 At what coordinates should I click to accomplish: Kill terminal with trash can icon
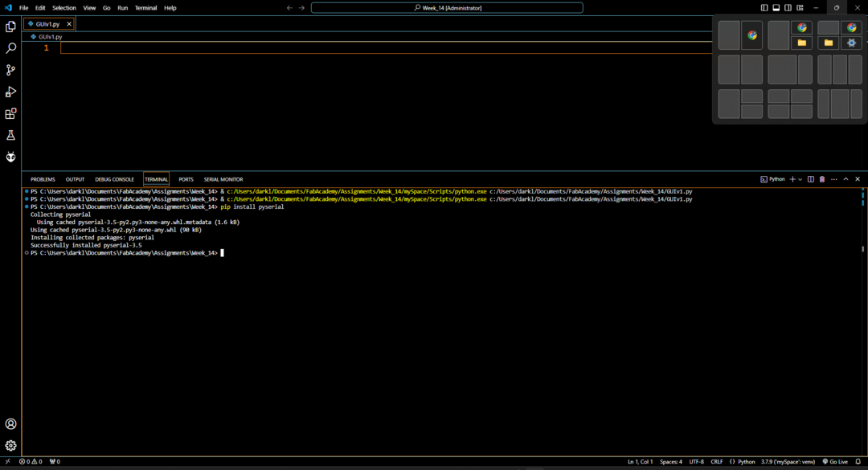822,179
